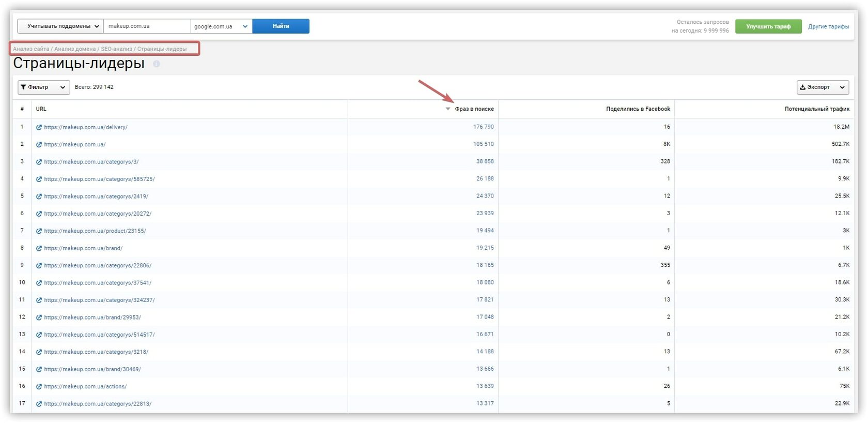Viewport: 868px width, 423px height.
Task: Click the Улучшить тариф button
Action: coord(768,26)
